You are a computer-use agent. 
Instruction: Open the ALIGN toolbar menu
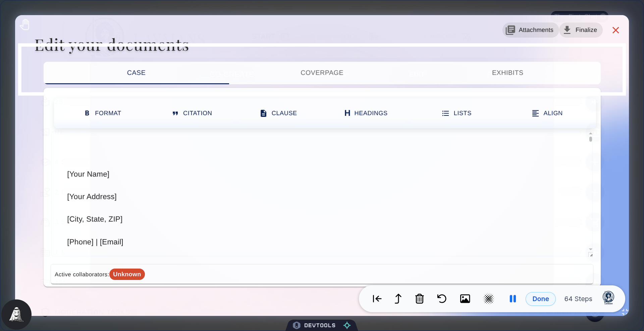pos(547,113)
